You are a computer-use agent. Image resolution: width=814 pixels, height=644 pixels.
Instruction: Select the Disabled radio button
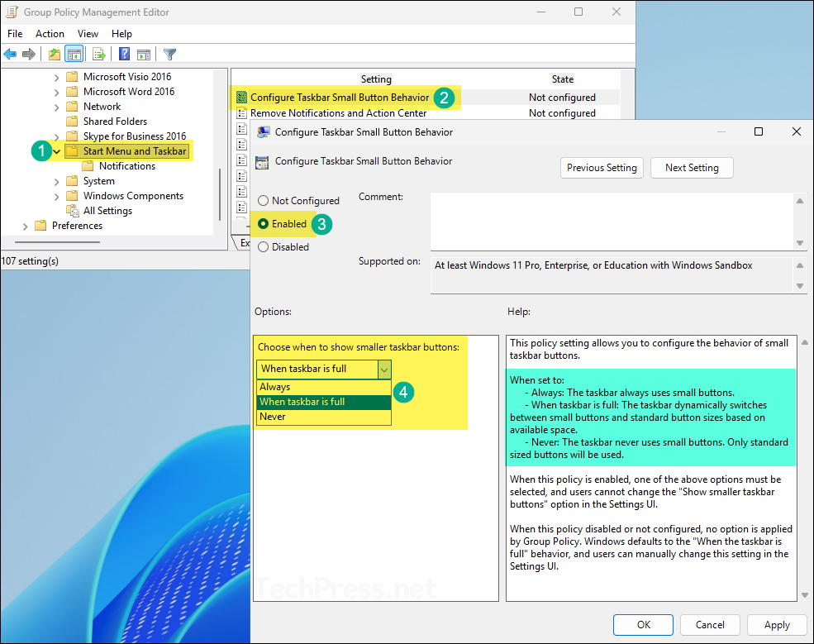pos(264,247)
